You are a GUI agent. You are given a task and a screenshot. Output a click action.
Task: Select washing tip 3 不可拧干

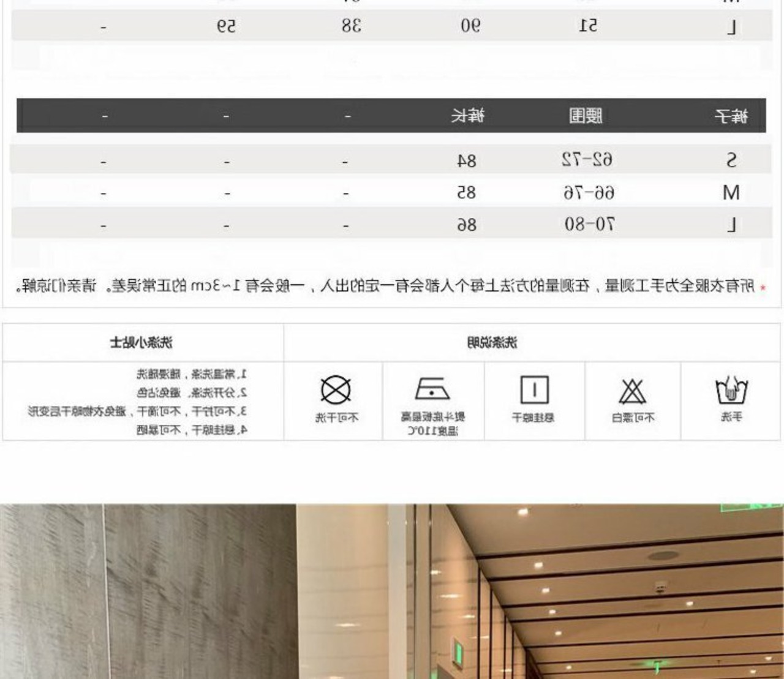[138, 411]
